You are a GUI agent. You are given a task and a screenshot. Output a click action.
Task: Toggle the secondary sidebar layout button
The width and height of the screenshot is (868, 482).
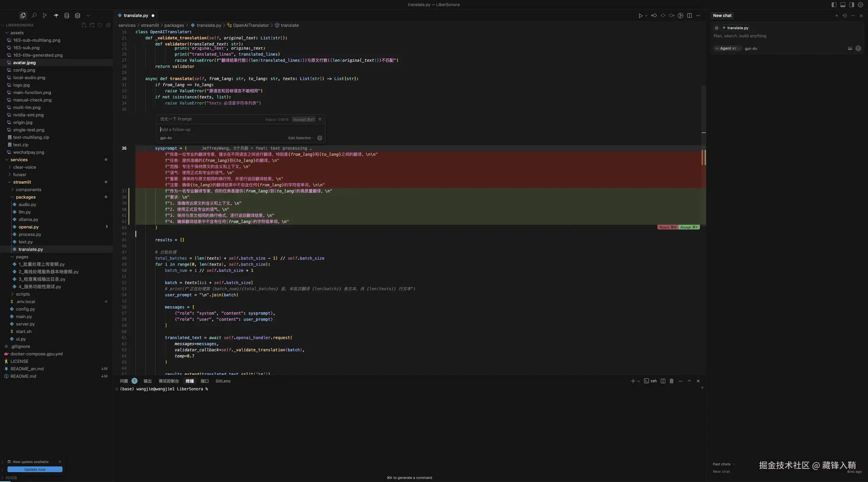(852, 5)
